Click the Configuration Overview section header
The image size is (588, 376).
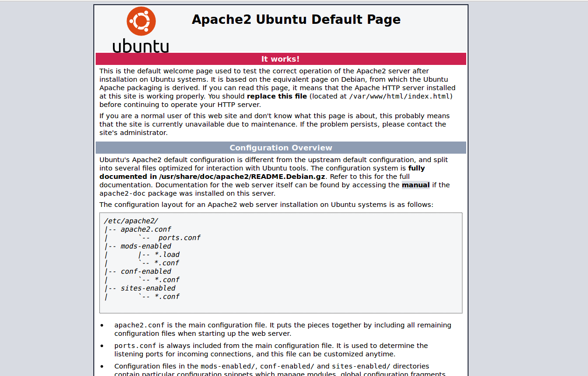(280, 148)
